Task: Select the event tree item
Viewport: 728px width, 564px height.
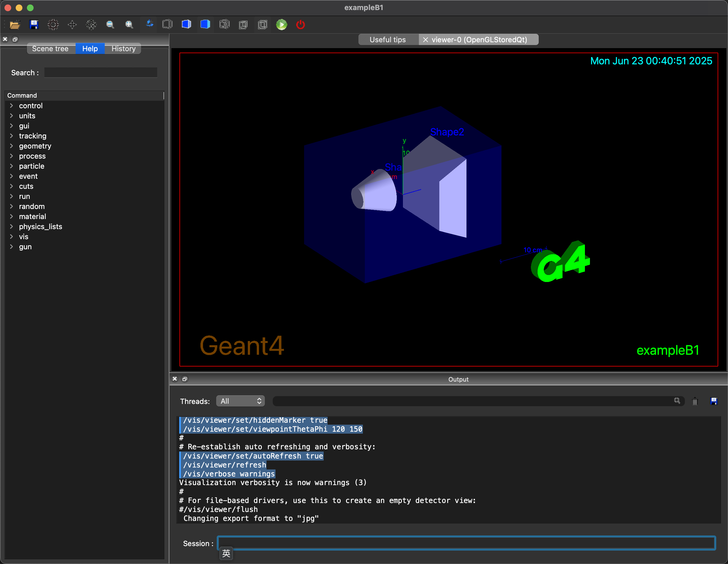Action: click(x=28, y=176)
